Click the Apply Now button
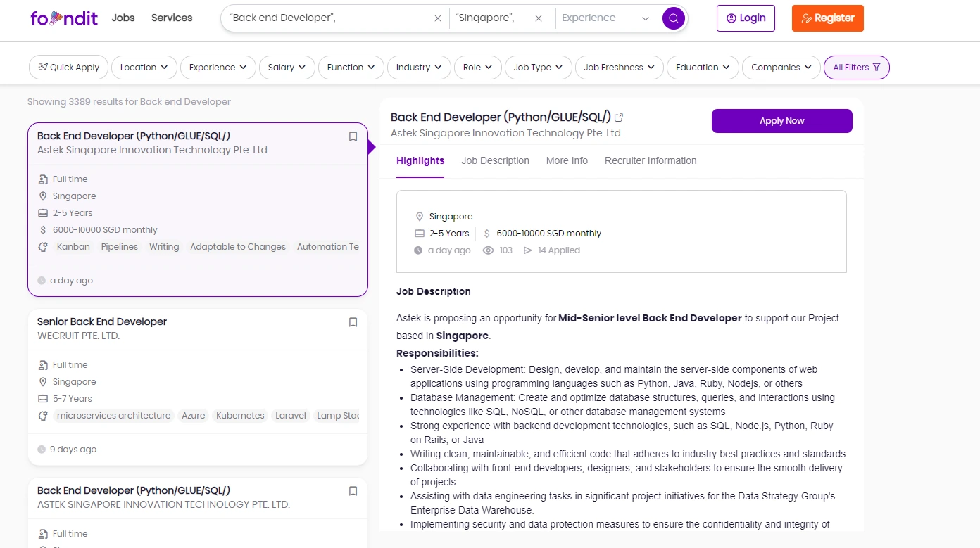This screenshot has height=548, width=980. pyautogui.click(x=782, y=121)
